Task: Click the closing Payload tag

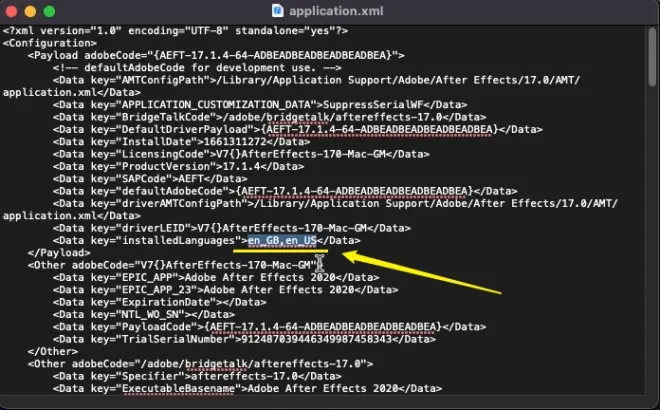Action: 54,252
